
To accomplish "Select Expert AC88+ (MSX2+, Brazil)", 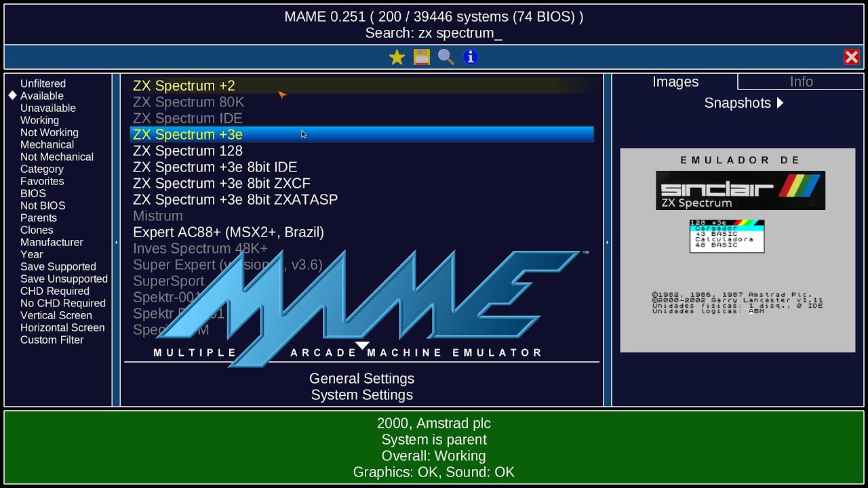I will (x=361, y=232).
